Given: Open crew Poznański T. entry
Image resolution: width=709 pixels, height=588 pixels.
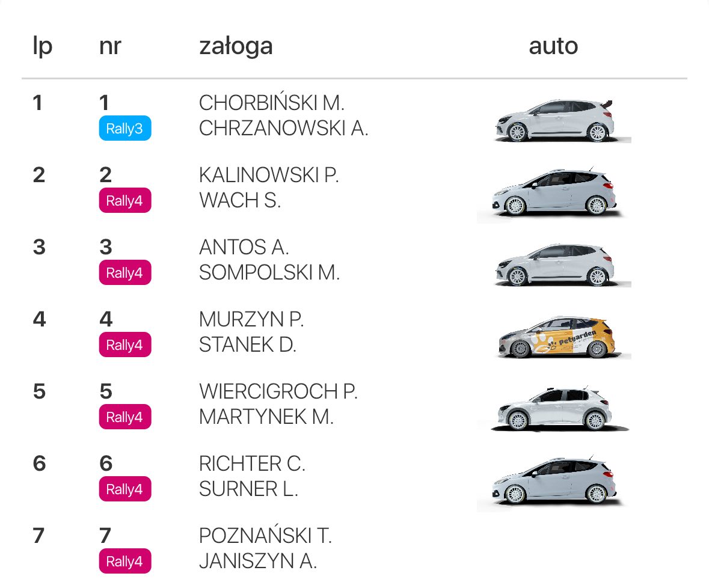Looking at the screenshot, I should pos(265,536).
